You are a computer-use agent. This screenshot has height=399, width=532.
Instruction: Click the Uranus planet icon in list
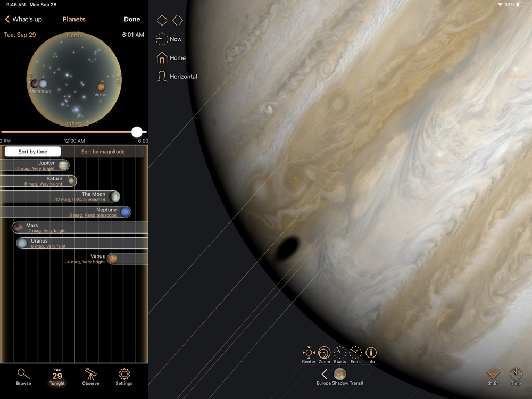(x=22, y=243)
